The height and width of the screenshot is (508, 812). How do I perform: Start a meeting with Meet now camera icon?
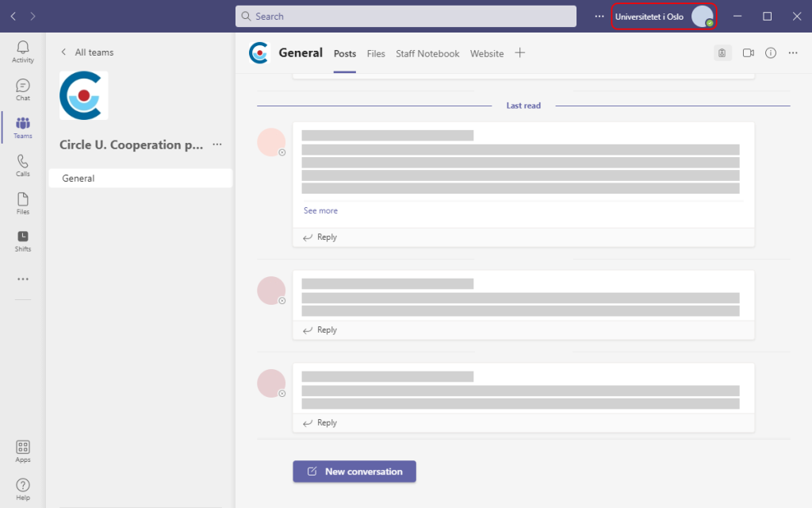(x=747, y=53)
